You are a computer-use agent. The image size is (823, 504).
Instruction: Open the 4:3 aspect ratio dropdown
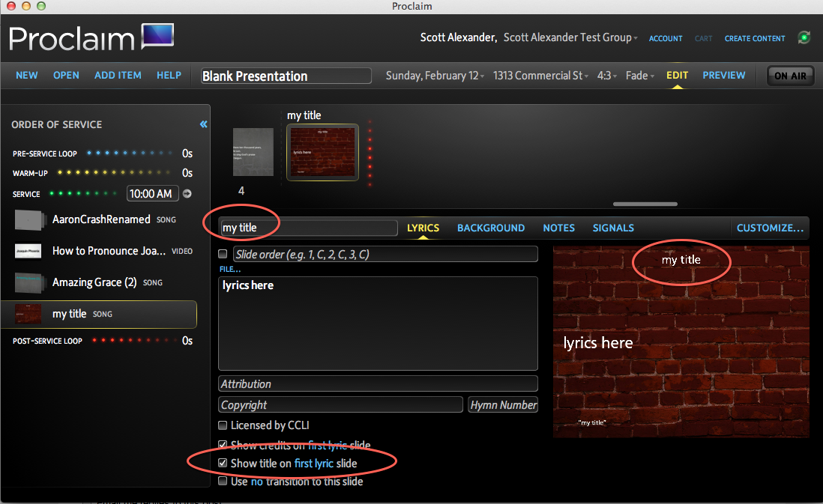click(x=607, y=76)
